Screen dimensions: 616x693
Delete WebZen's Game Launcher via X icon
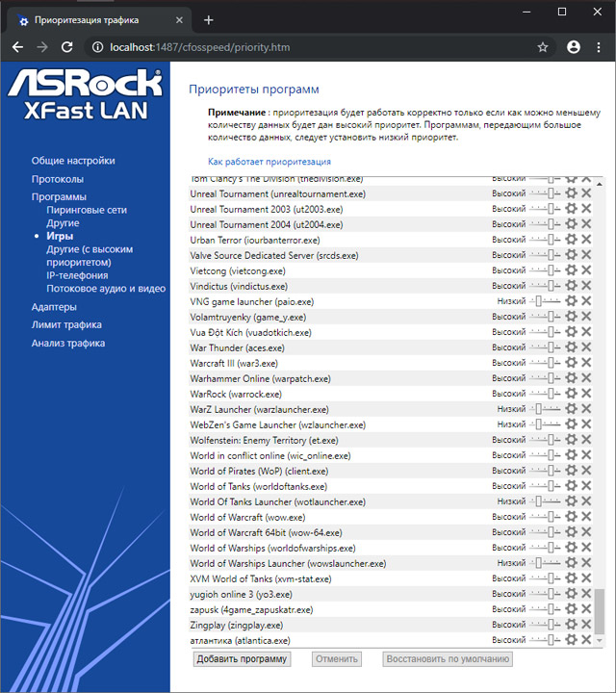click(x=586, y=424)
